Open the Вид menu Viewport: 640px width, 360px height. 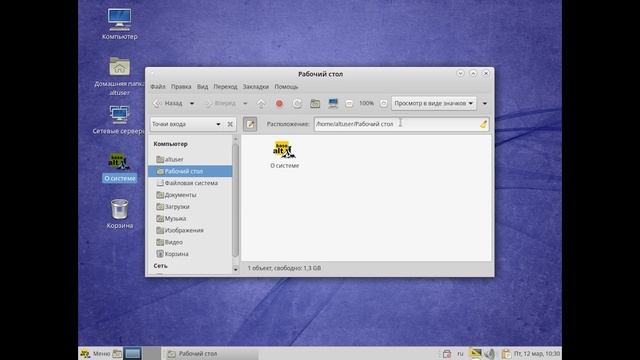coord(202,87)
